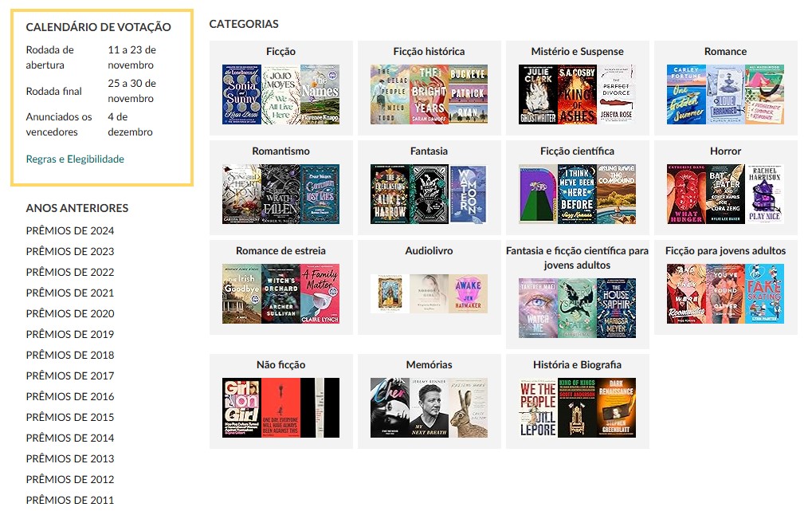Select 'Girl on Girl' nonfiction cover
Screen dimensions: 812x511
tap(241, 407)
